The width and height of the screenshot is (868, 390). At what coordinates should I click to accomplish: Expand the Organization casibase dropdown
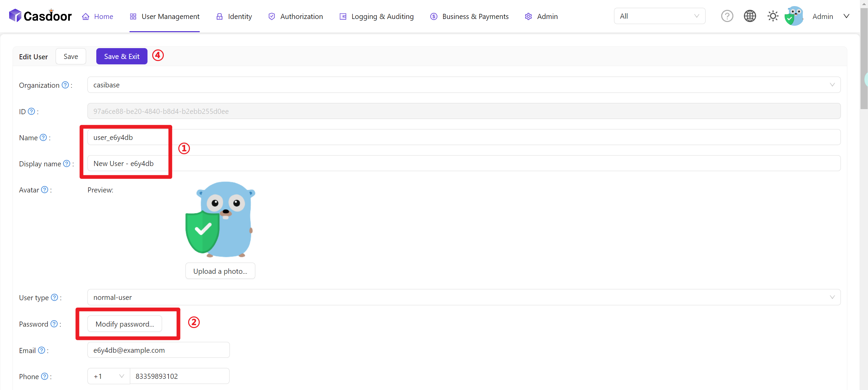click(x=463, y=85)
